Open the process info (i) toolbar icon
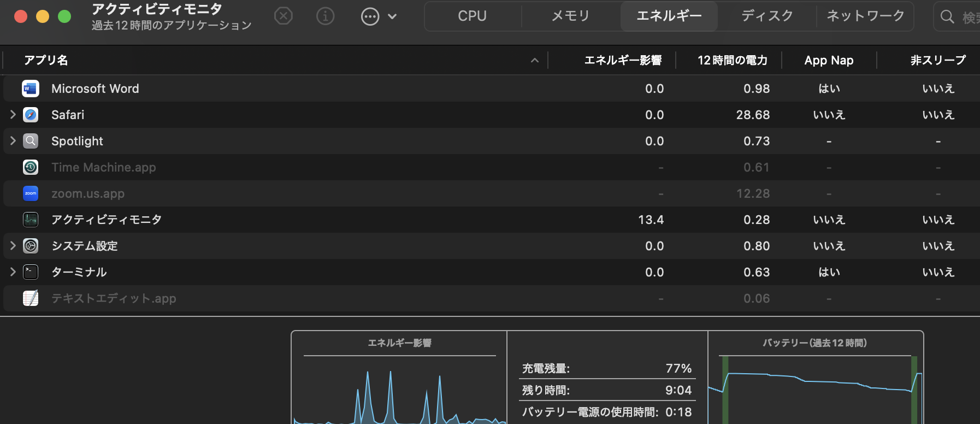Screen dimensions: 980x424 pyautogui.click(x=325, y=16)
